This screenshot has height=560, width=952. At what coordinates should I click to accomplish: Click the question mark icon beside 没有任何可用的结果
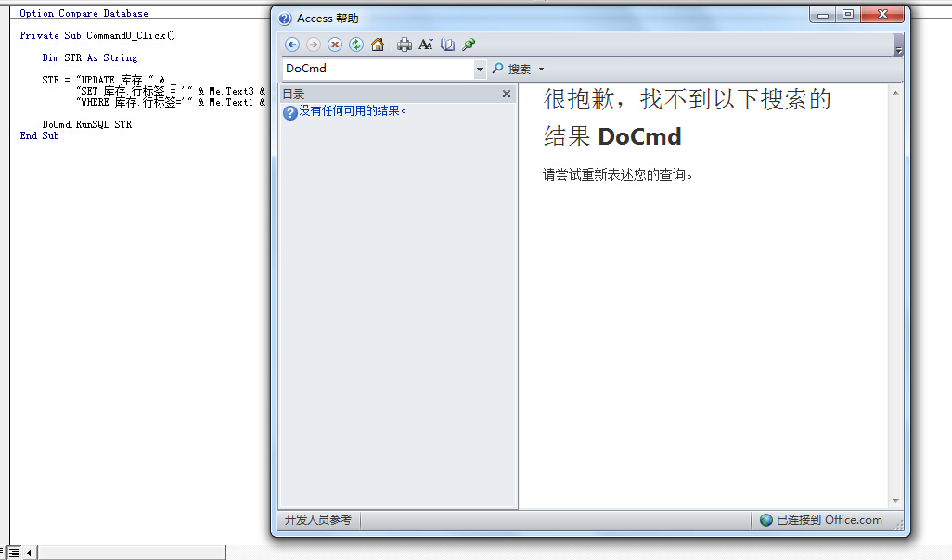(290, 112)
